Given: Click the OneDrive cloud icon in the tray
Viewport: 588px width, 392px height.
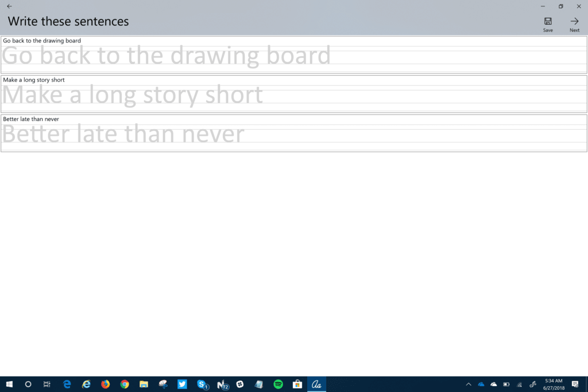Looking at the screenshot, I should (x=481, y=384).
